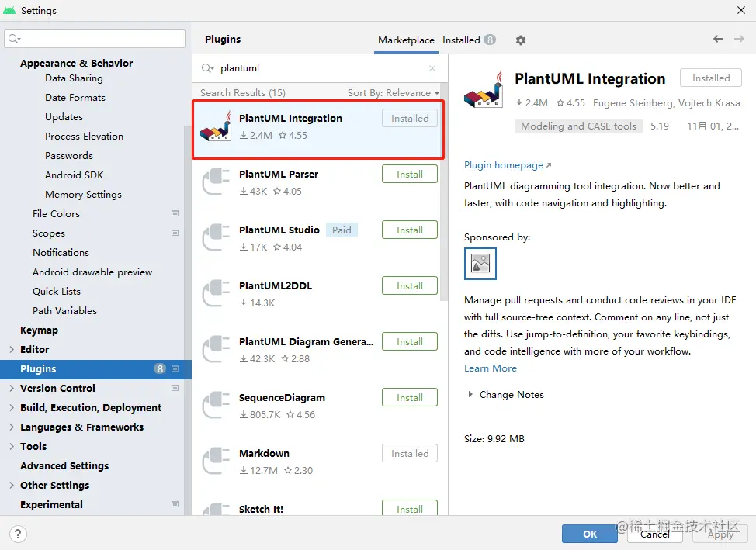Click the Modeling and CASE tools tag
The height and width of the screenshot is (550, 756).
[x=578, y=126]
